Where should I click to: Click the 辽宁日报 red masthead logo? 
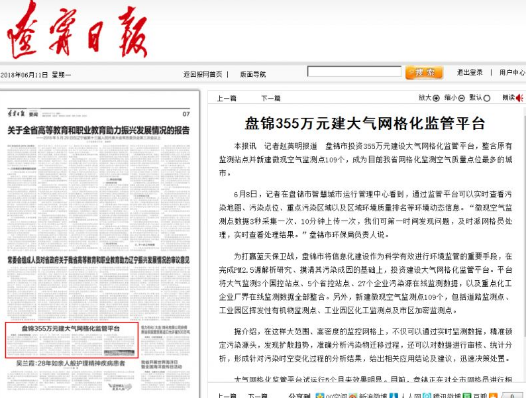pos(77,32)
